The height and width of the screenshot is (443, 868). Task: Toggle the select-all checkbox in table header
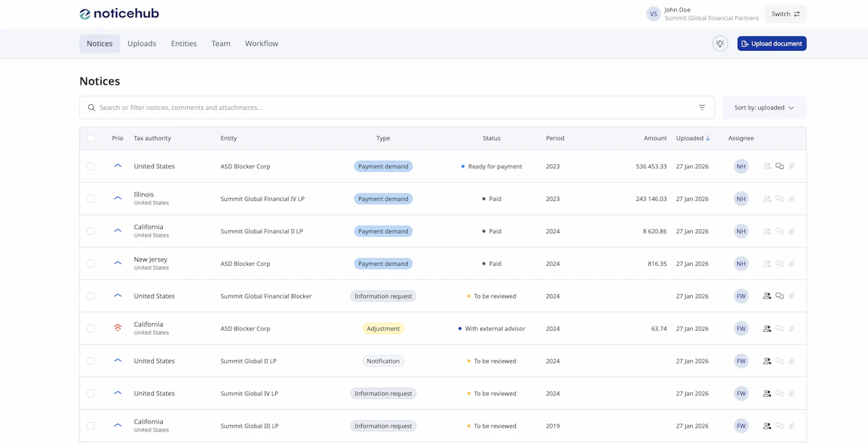(x=90, y=138)
